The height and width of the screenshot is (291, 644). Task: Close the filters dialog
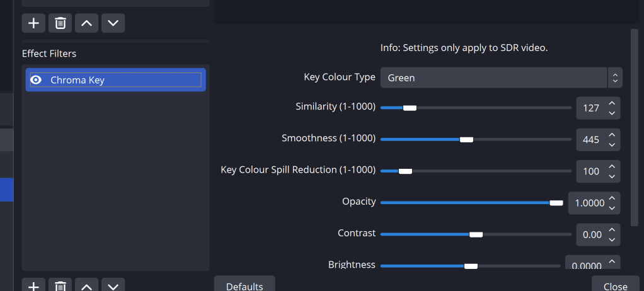point(615,284)
